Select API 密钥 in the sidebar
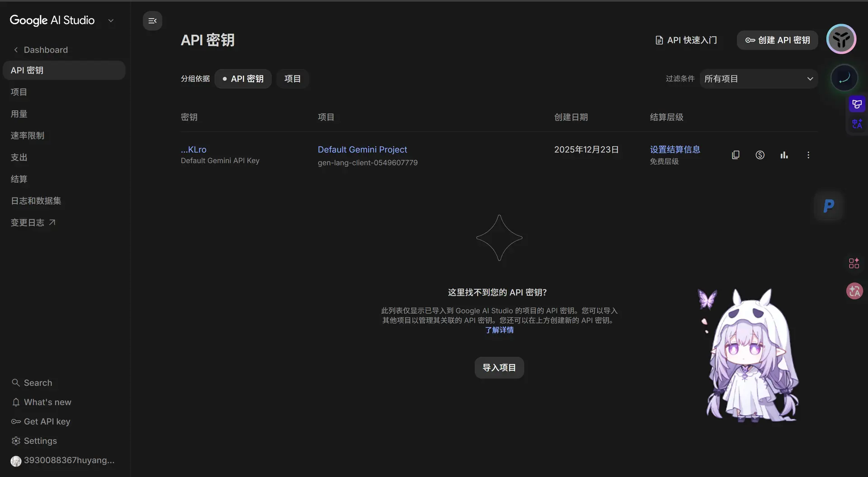 [64, 71]
